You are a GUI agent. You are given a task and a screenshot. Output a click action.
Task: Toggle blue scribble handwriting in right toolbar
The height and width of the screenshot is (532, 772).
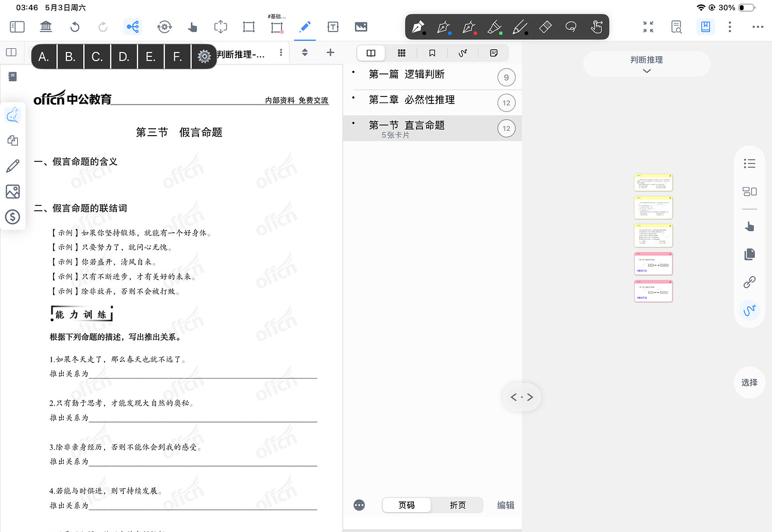click(749, 310)
